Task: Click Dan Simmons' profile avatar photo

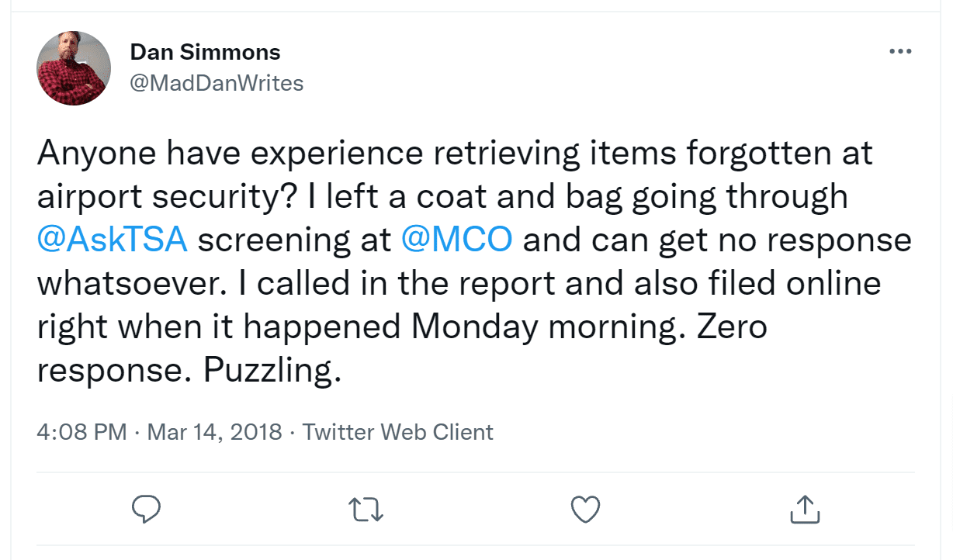Action: coord(74,67)
